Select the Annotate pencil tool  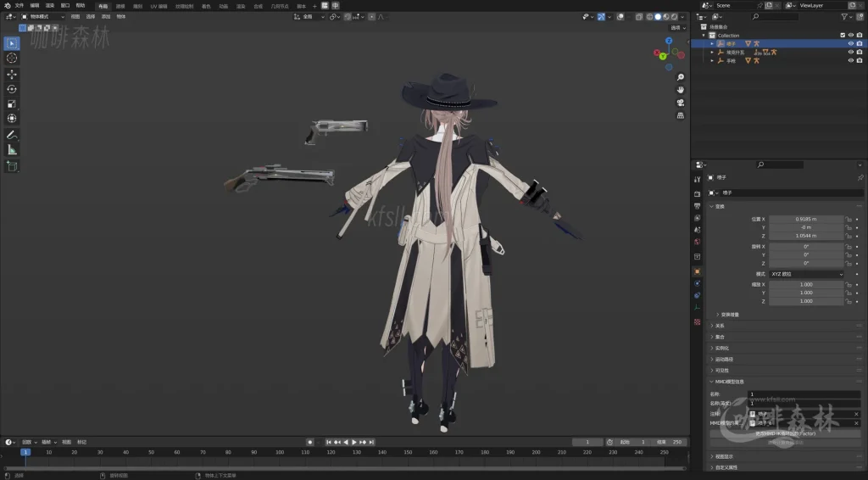(x=12, y=135)
